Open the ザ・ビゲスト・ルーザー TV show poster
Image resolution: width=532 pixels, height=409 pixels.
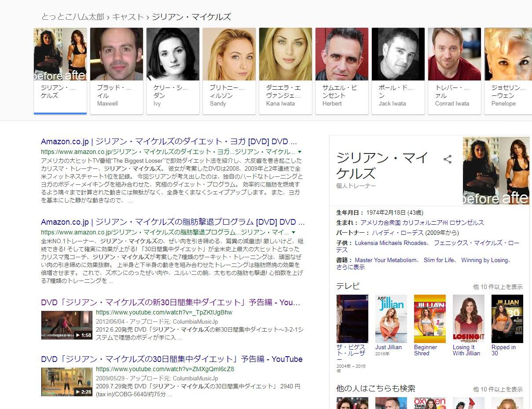pos(352,319)
